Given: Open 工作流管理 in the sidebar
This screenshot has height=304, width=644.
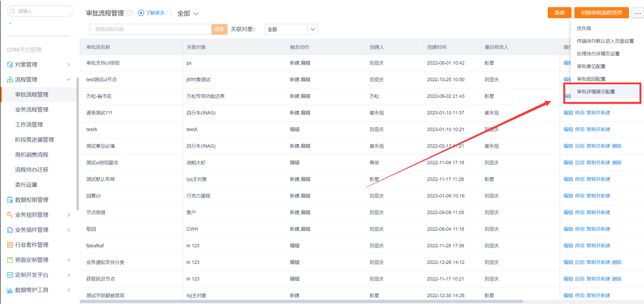Looking at the screenshot, I should click(29, 125).
